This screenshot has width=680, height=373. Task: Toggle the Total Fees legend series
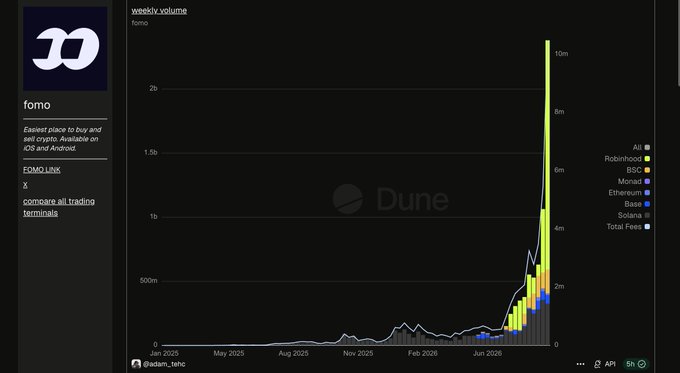click(x=628, y=226)
